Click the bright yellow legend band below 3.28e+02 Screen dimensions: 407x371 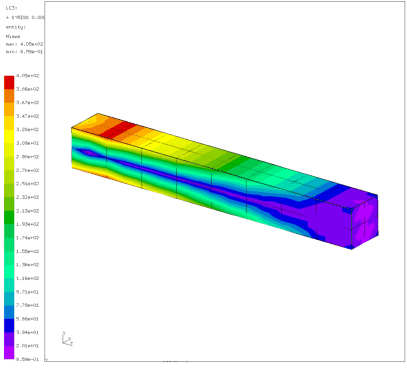click(9, 136)
